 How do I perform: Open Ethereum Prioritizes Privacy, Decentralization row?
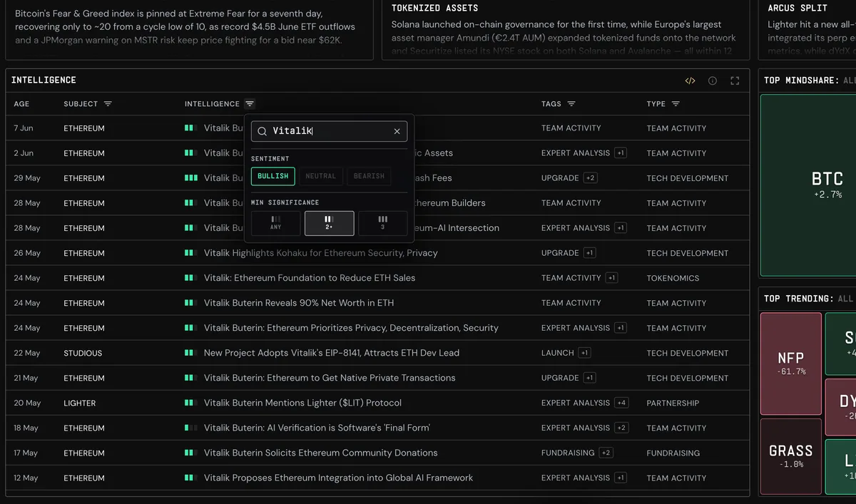tap(377, 328)
